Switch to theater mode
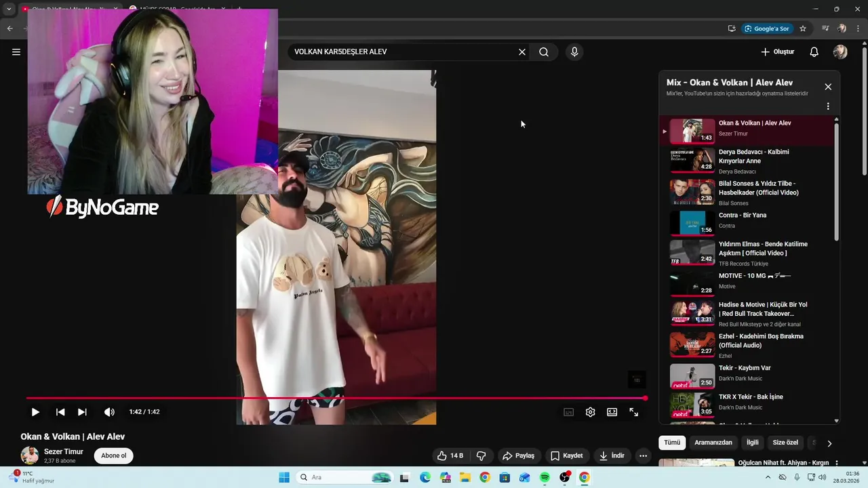Image resolution: width=868 pixels, height=488 pixels. pyautogui.click(x=612, y=412)
